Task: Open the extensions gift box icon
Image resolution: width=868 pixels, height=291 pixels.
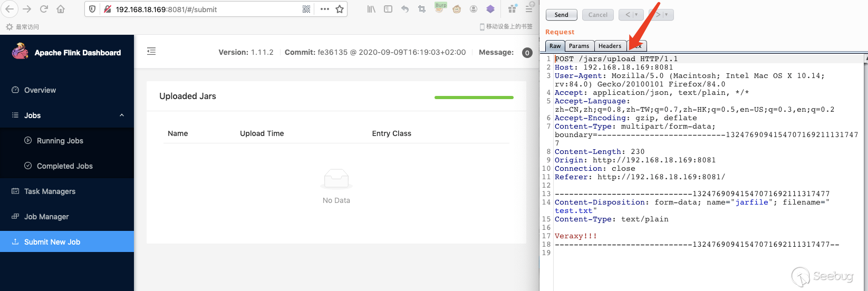Action: 512,8
